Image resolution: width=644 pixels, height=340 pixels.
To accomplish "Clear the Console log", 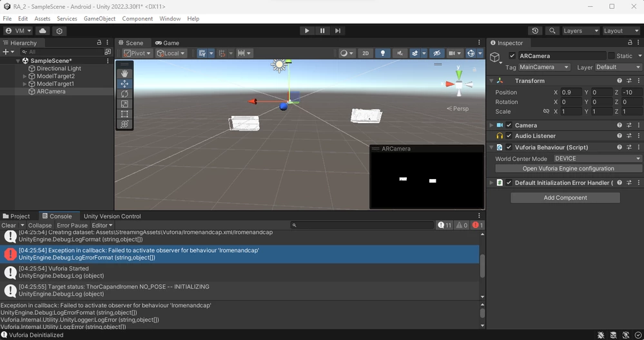I will [x=8, y=225].
